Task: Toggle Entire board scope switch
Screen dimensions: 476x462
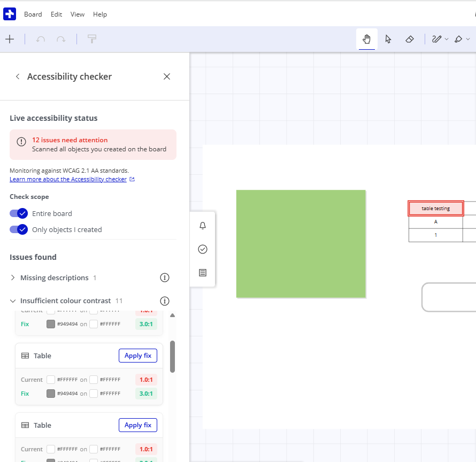Action: pos(19,213)
